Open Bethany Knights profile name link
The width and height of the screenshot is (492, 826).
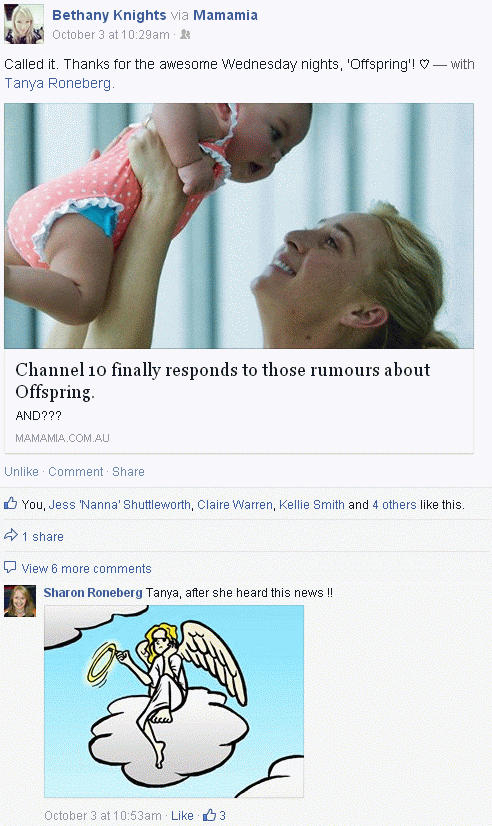point(109,15)
